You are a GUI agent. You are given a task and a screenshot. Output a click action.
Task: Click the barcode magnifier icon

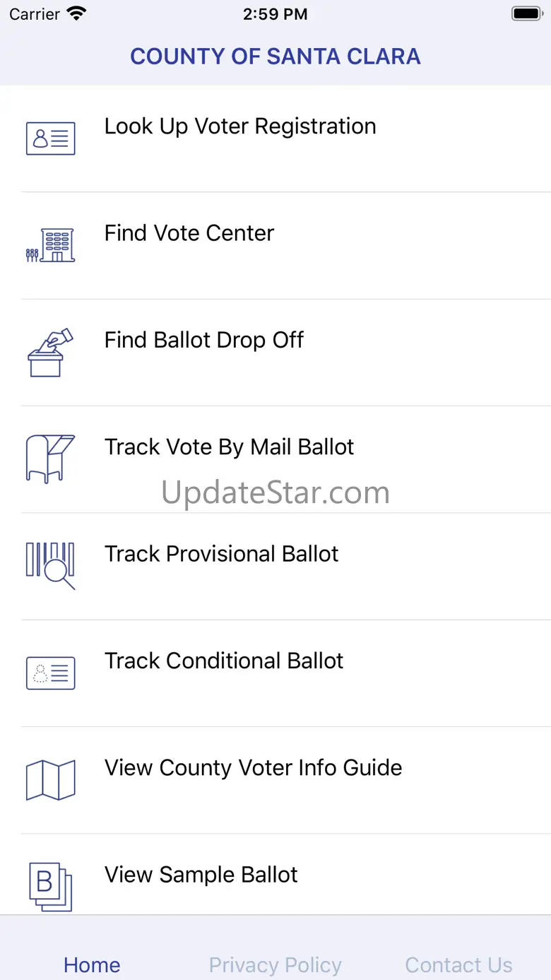pos(51,565)
